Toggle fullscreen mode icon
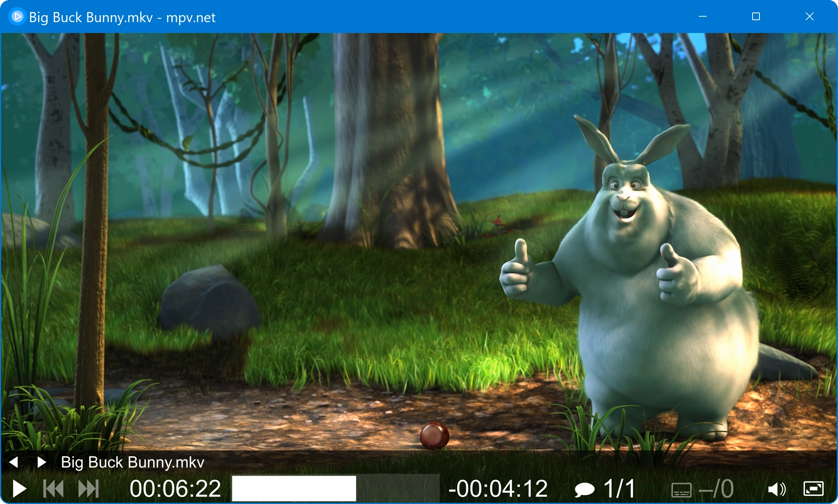 pyautogui.click(x=813, y=488)
